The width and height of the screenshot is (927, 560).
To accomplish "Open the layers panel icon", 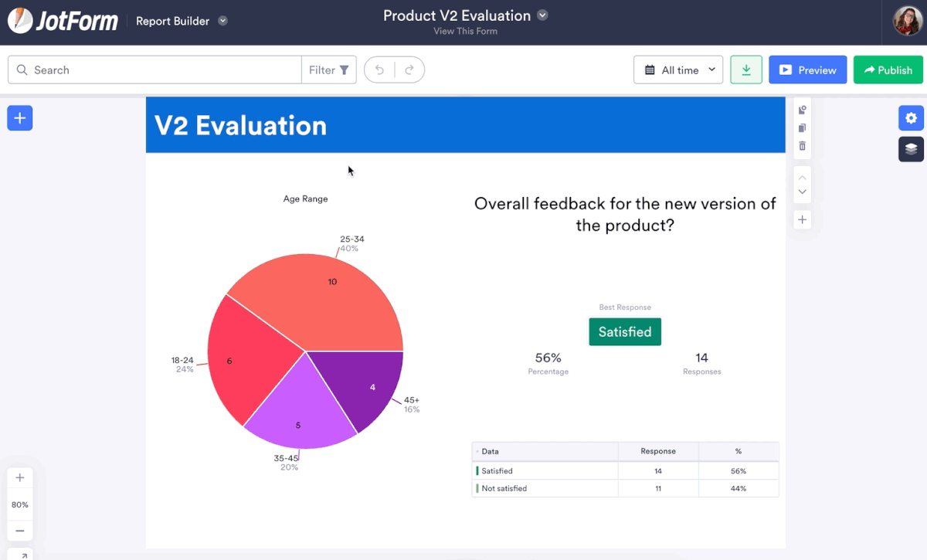I will pos(911,149).
